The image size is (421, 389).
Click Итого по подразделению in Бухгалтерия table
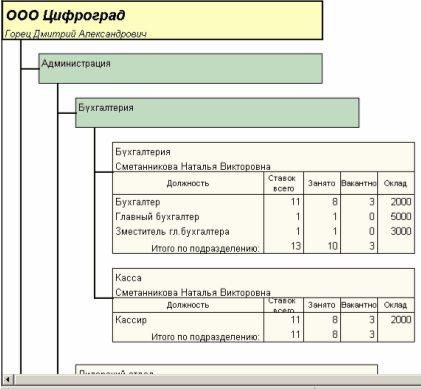tap(205, 249)
